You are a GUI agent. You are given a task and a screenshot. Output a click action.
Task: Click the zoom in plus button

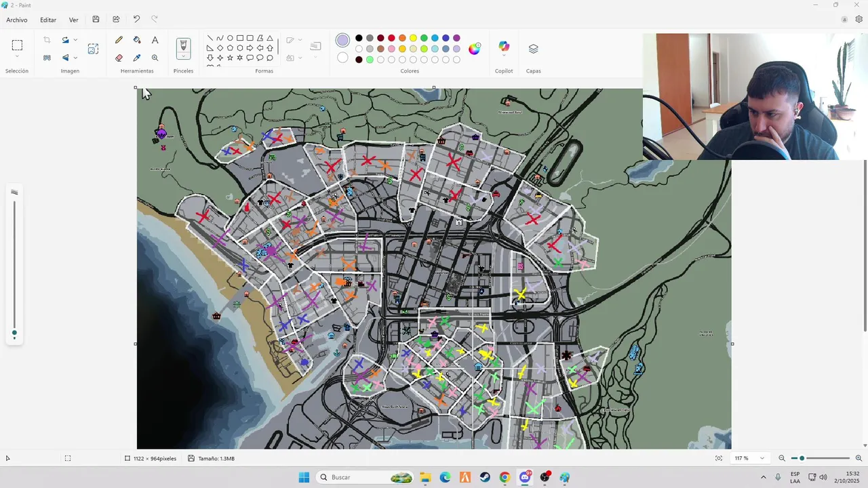859,458
